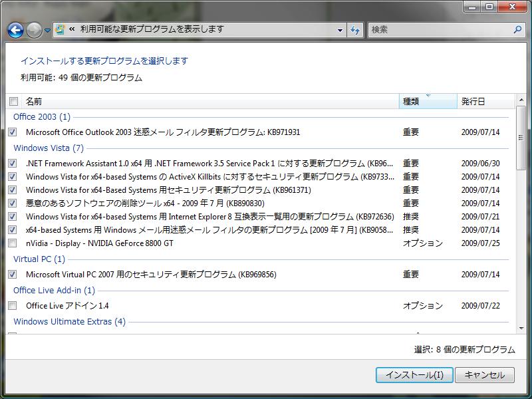The height and width of the screenshot is (399, 532).
Task: Check the Office Live アドイン 1.4 box
Action: coord(13,305)
